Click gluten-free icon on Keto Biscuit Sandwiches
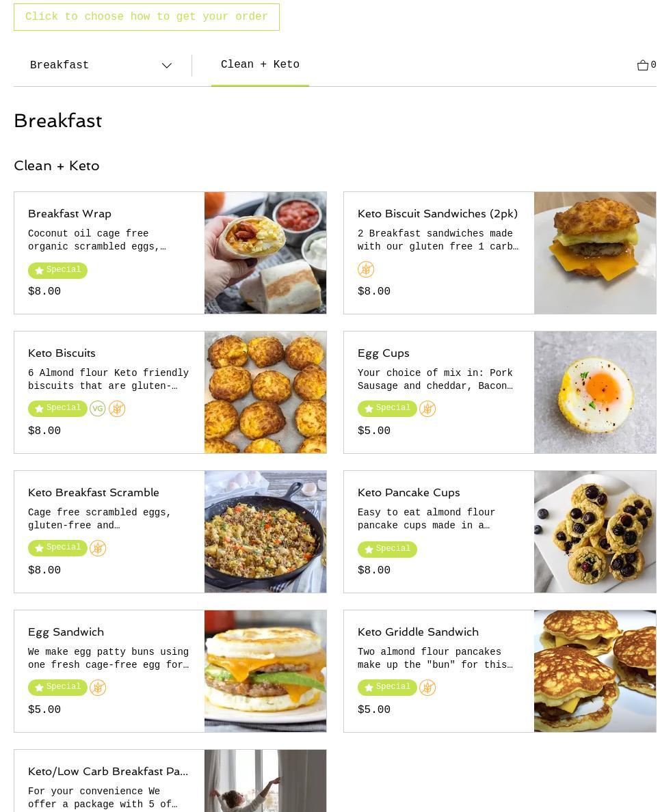Screen dimensions: 660x812 366,269
